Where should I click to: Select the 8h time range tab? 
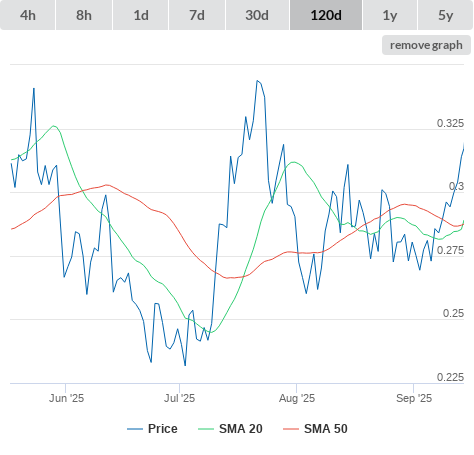84,15
